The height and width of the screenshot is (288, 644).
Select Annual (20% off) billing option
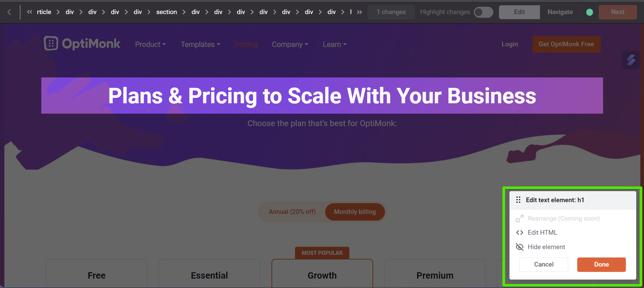[292, 212]
